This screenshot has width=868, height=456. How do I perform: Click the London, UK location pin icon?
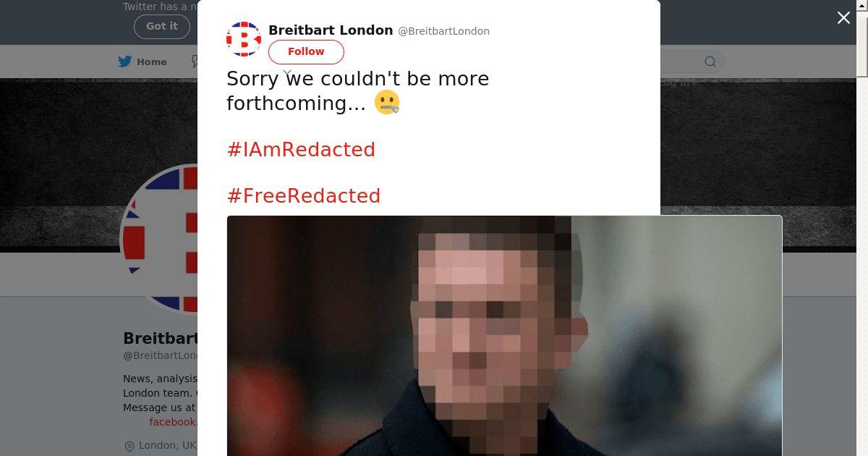coord(129,446)
